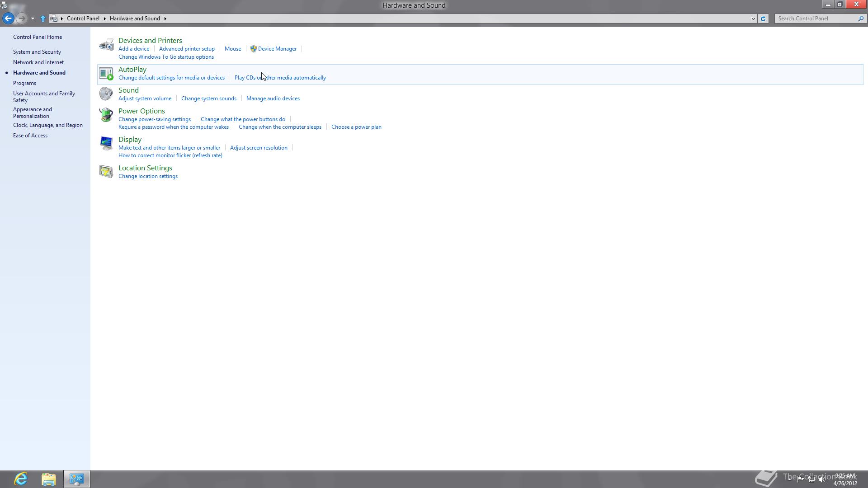Viewport: 868px width, 488px height.
Task: Open Devices and Printers heading
Action: click(x=150, y=41)
